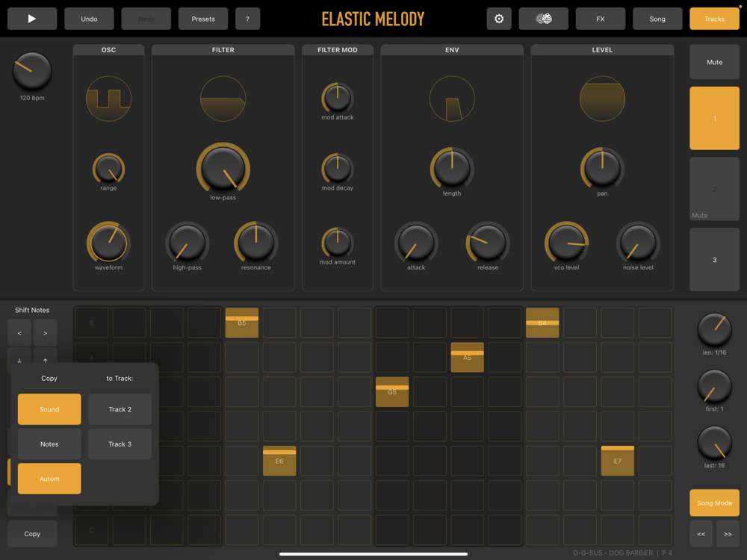Go to previous pattern with <<
This screenshot has width=747, height=560.
(701, 534)
